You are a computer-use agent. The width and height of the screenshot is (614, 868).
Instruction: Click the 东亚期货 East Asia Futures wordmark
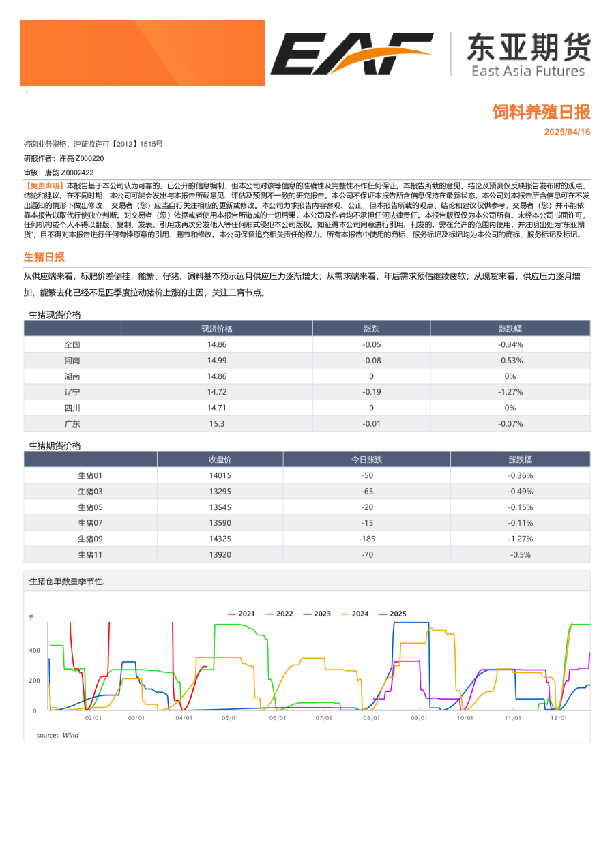point(527,55)
